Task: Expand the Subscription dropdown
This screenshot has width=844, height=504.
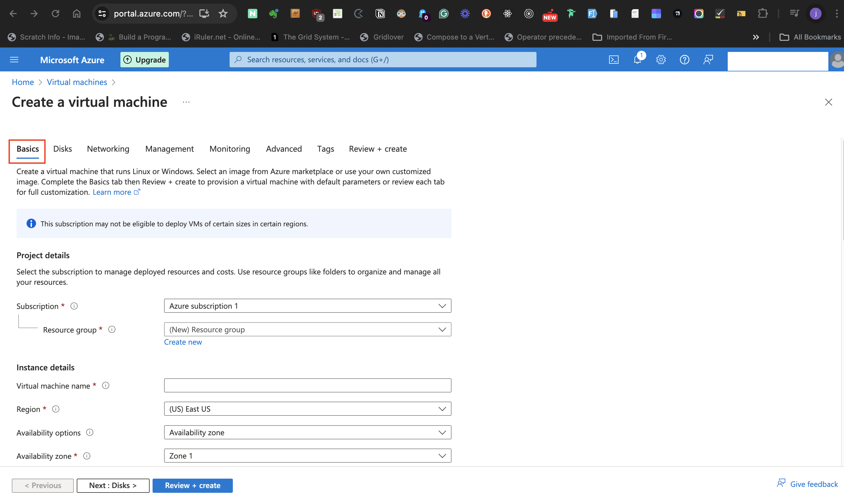Action: pos(307,306)
